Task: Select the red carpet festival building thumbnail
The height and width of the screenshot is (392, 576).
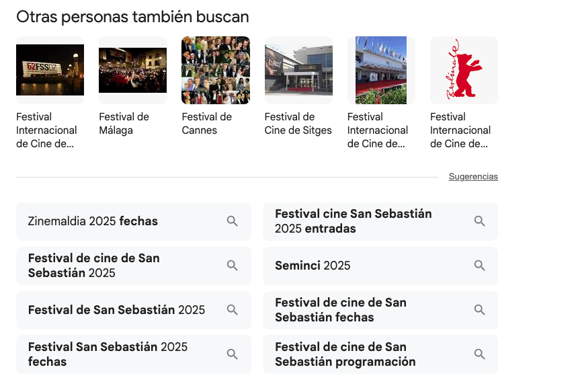Action: coord(381,70)
